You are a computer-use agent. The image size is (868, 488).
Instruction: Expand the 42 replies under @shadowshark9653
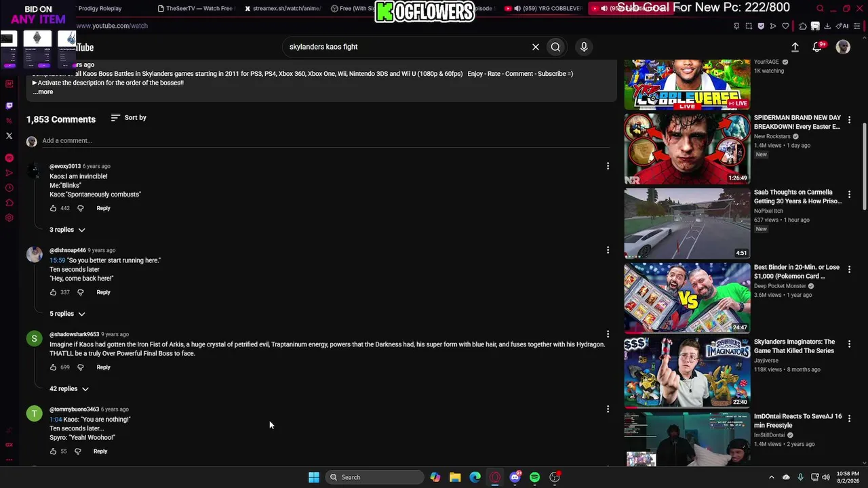[69, 389]
